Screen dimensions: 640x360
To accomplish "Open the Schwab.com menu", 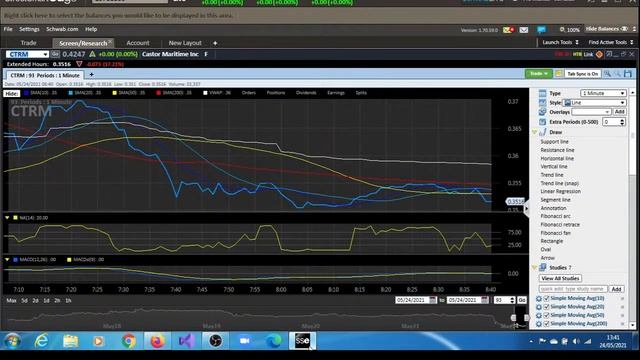I will (x=62, y=29).
